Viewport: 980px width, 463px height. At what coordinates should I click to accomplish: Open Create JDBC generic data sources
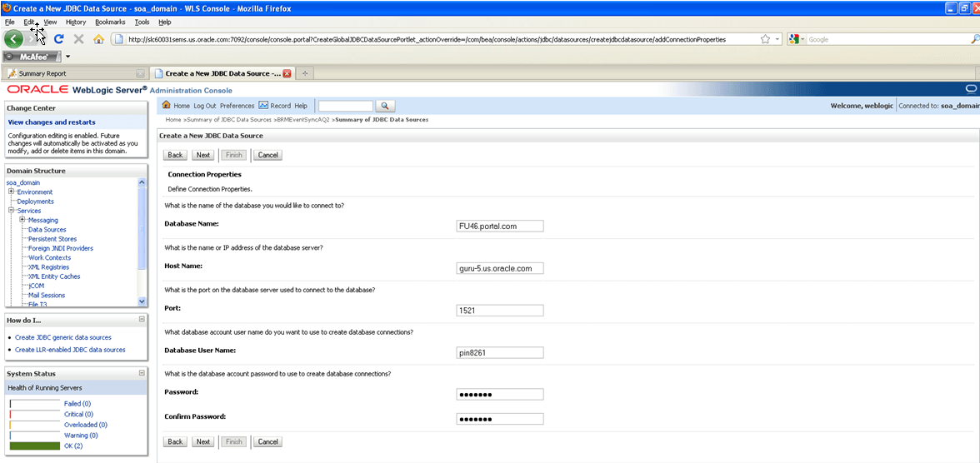[x=63, y=337]
